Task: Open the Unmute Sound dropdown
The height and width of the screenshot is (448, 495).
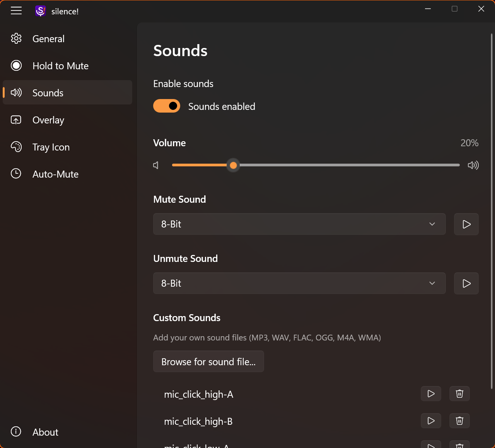Action: [x=299, y=284]
